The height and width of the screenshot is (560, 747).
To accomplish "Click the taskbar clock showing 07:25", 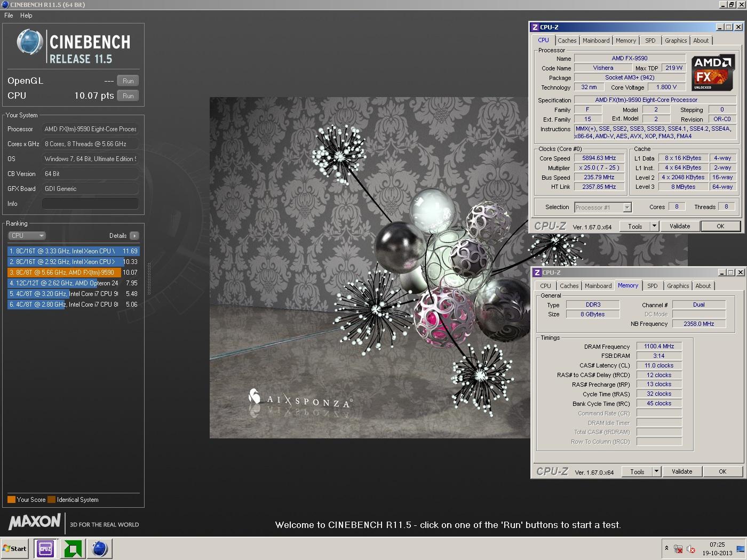I will pos(717,549).
